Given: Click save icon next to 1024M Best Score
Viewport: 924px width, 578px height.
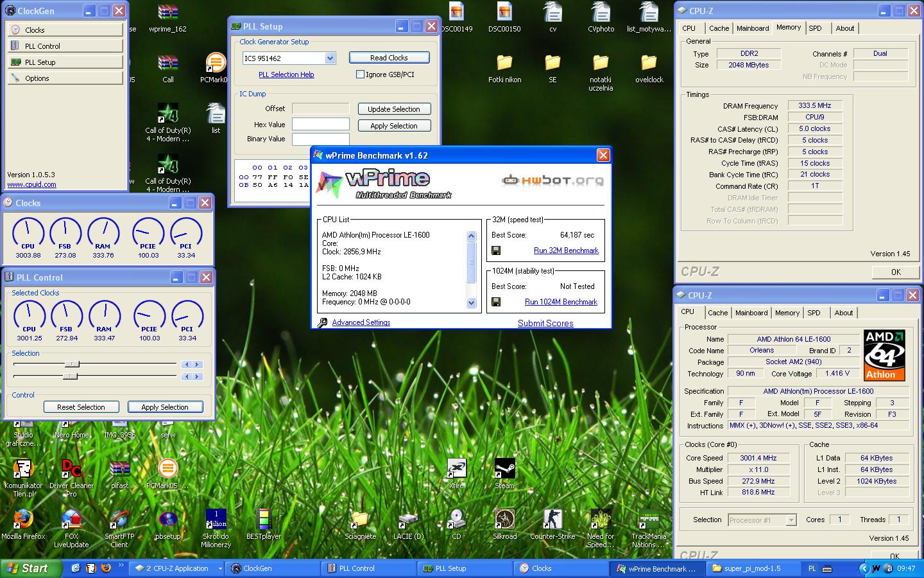Looking at the screenshot, I should 496,302.
